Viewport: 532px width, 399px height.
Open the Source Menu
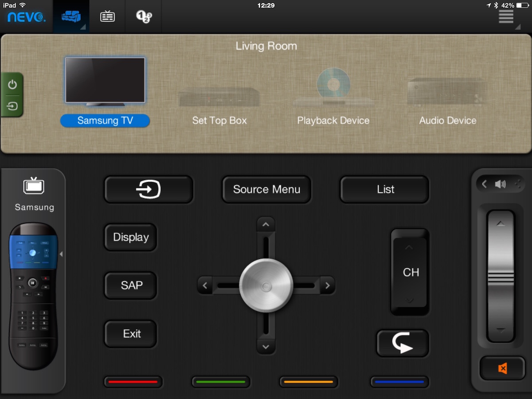click(x=266, y=189)
